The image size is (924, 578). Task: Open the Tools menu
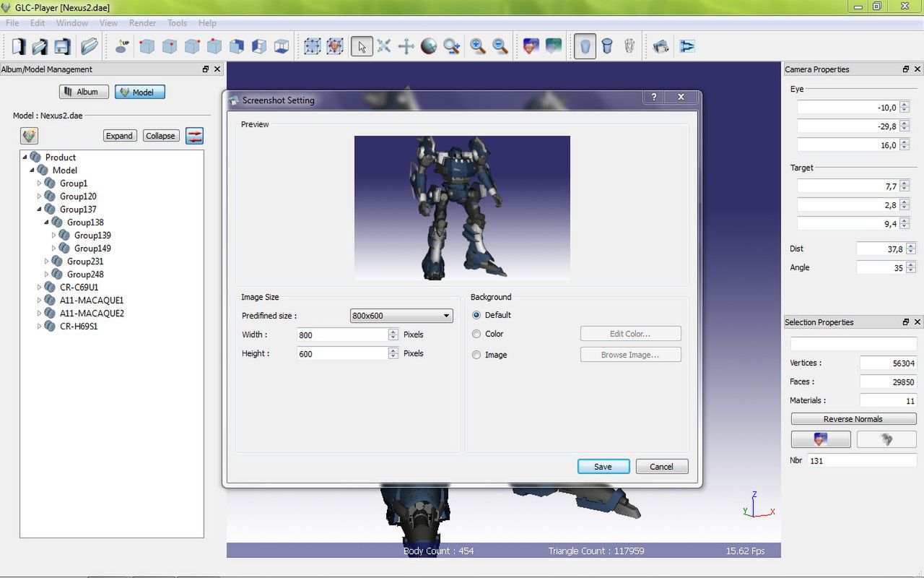point(178,23)
